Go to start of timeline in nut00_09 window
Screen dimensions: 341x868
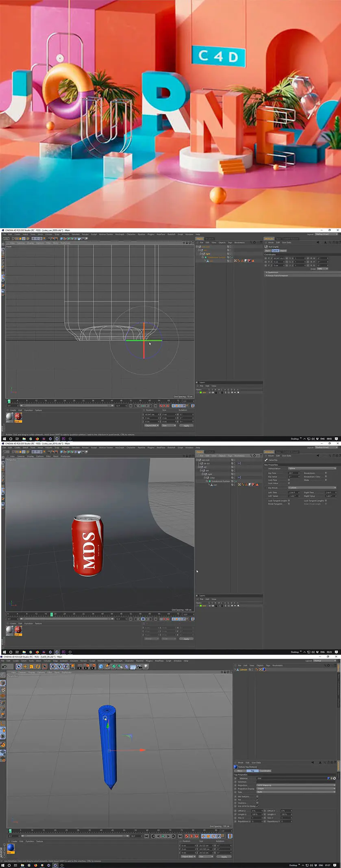click(146, 836)
